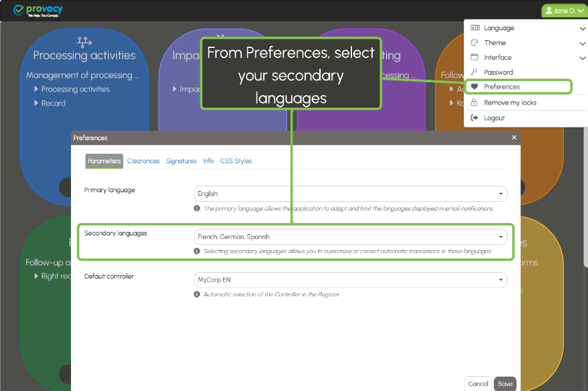This screenshot has width=588, height=391.
Task: Open the Primary language dropdown
Action: 350,193
